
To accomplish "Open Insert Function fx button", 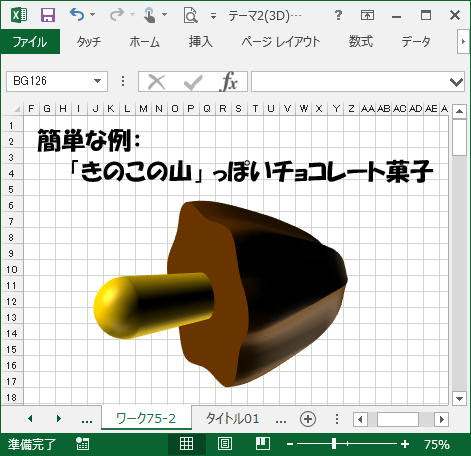I will [229, 82].
